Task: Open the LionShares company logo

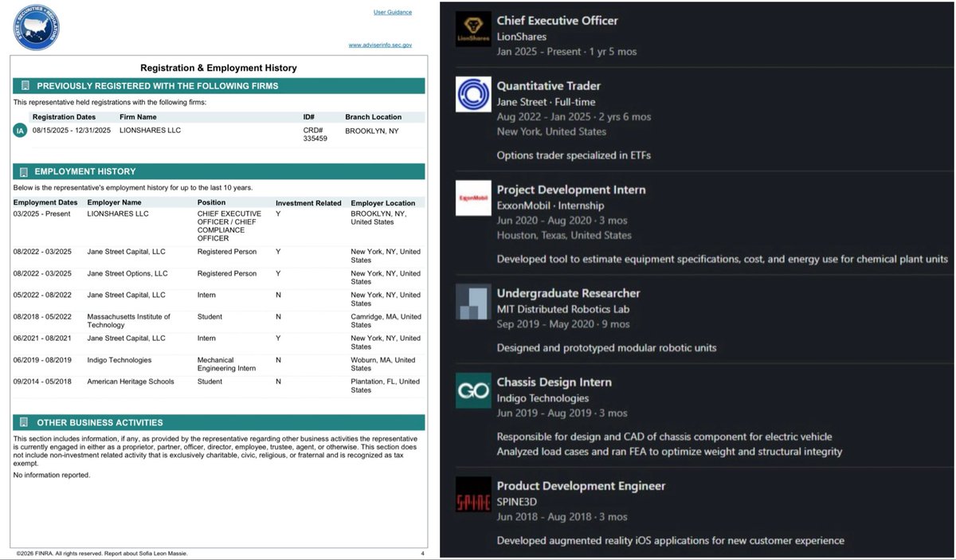Action: tap(473, 29)
